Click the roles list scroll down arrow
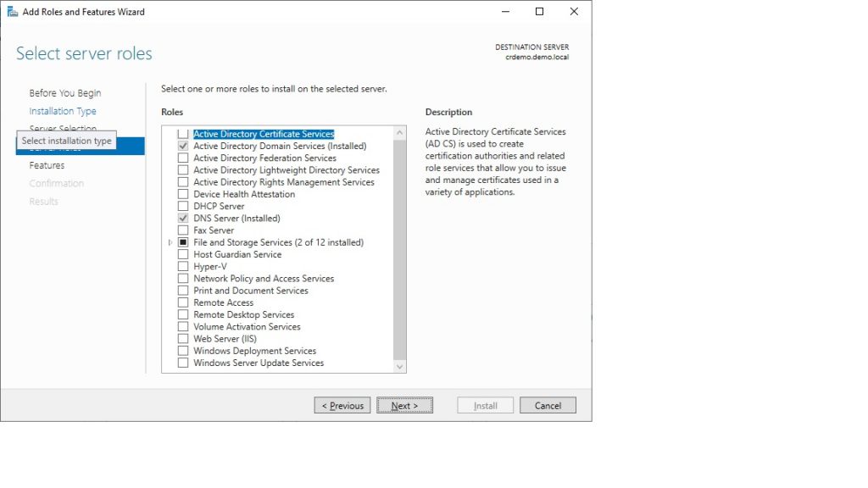868x488 pixels. (400, 366)
